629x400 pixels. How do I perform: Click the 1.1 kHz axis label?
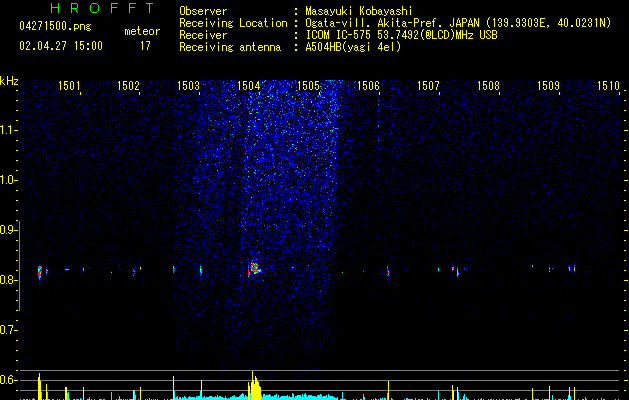7,130
